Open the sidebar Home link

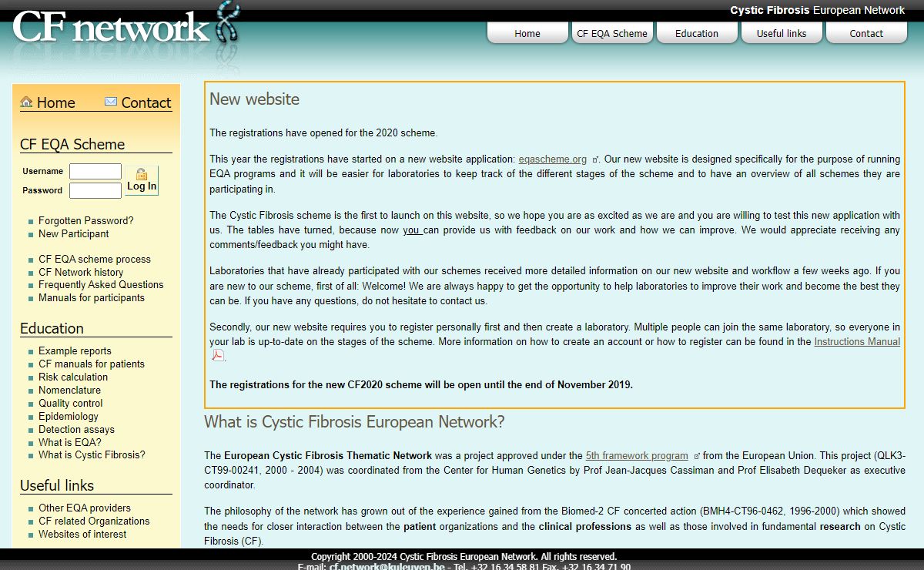tap(55, 102)
